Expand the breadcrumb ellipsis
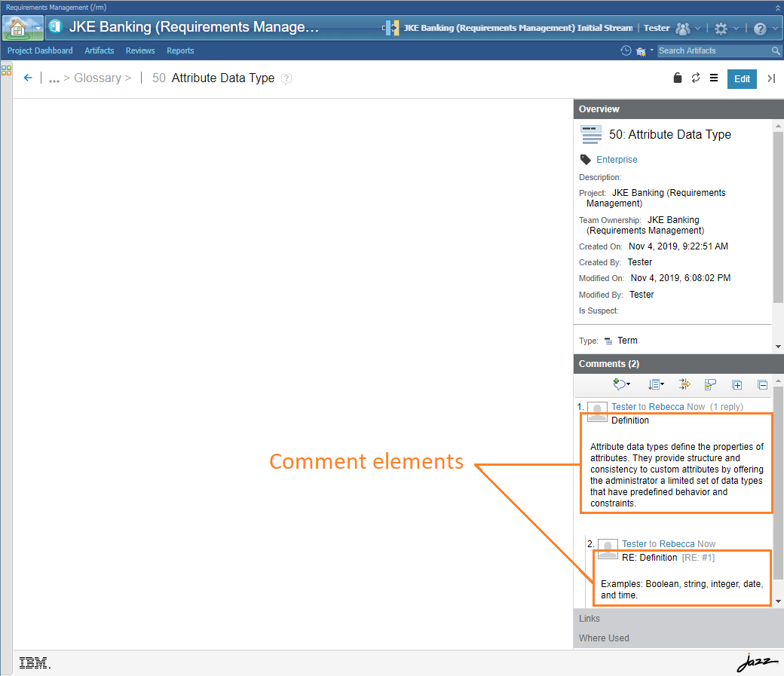 pyautogui.click(x=54, y=78)
